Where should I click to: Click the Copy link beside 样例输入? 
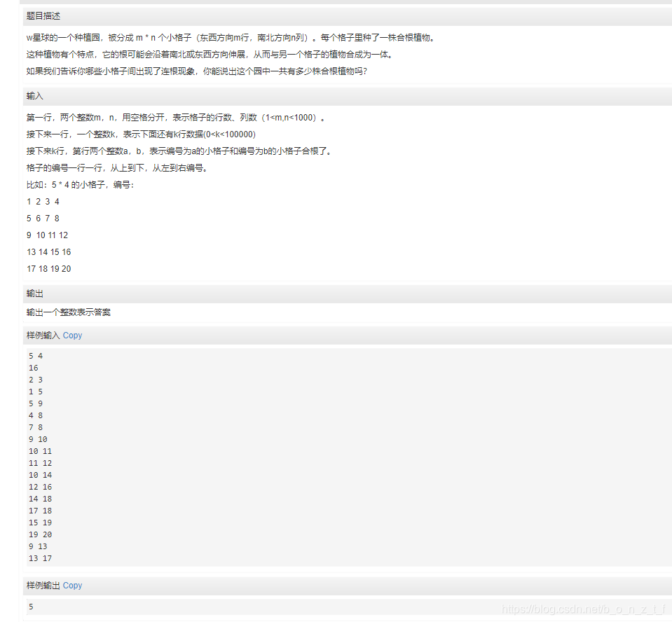click(71, 335)
